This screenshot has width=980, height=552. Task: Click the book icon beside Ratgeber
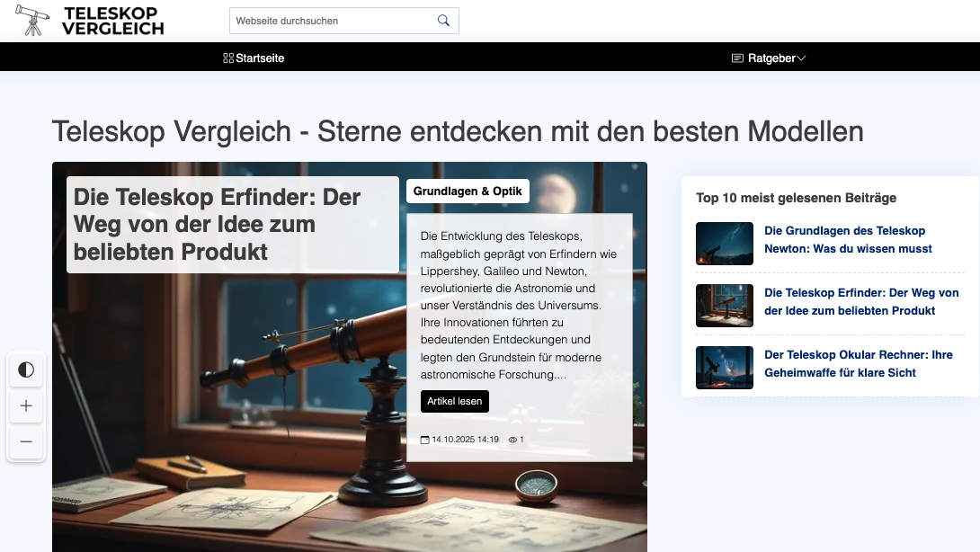click(735, 58)
